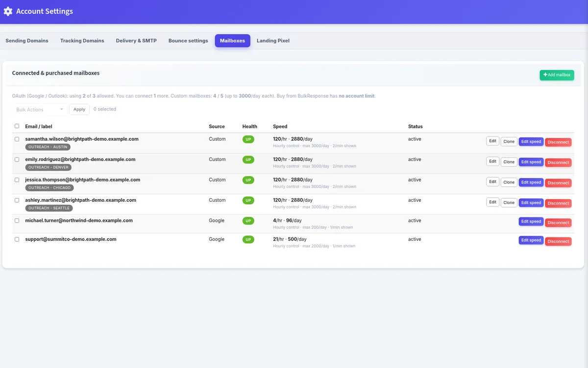
Task: Open the Landing Pixel tab
Action: 273,41
